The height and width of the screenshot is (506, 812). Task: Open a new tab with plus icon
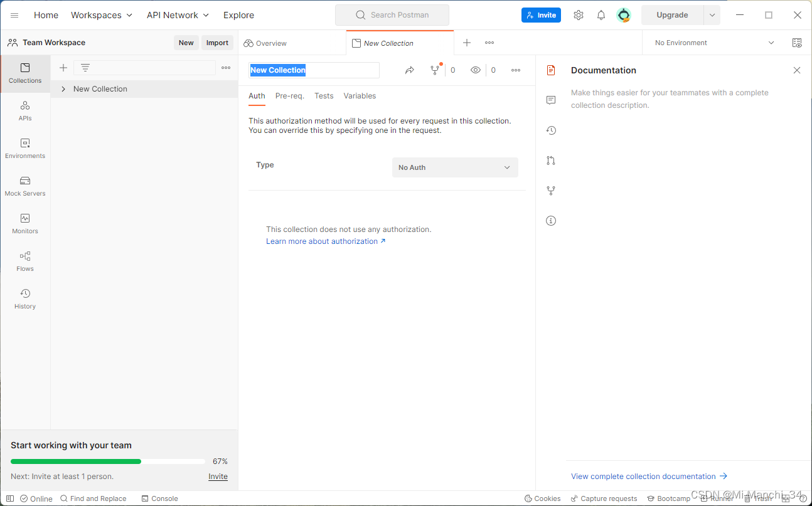pyautogui.click(x=467, y=43)
